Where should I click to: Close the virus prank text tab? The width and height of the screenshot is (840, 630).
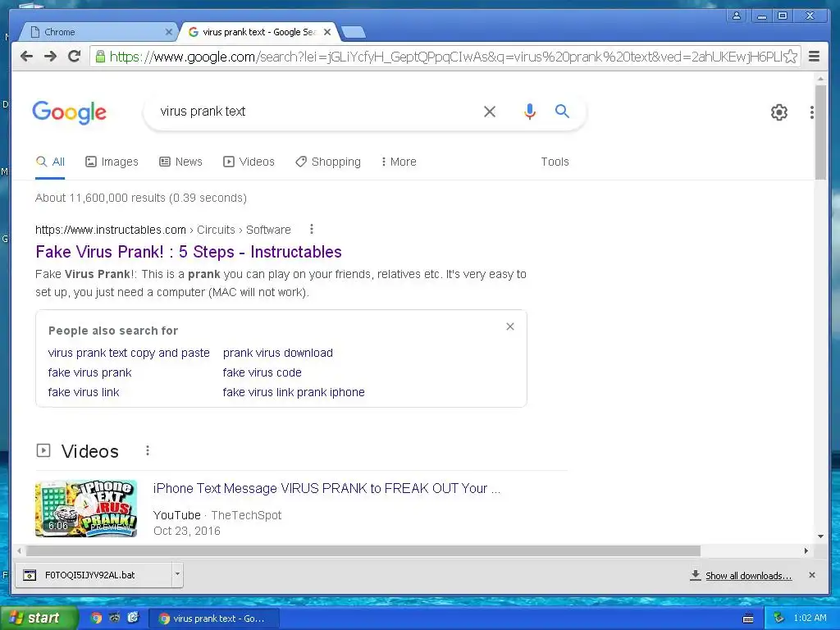[327, 32]
